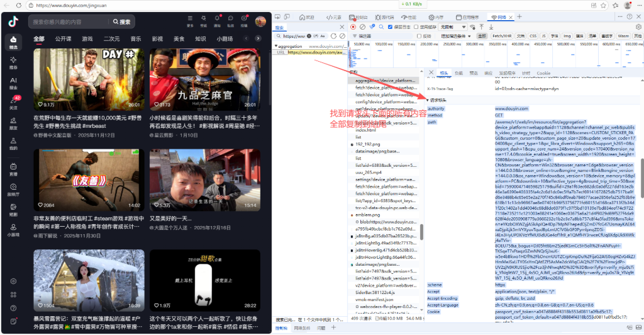Open the 增加筛选条件 dropdown

click(456, 36)
